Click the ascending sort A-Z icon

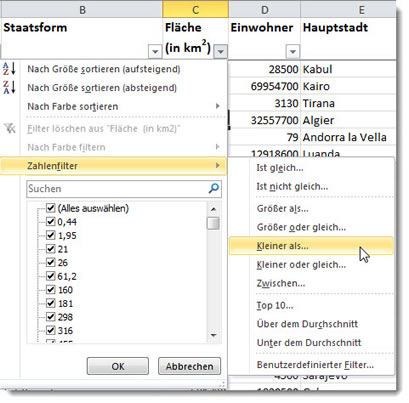(9, 68)
